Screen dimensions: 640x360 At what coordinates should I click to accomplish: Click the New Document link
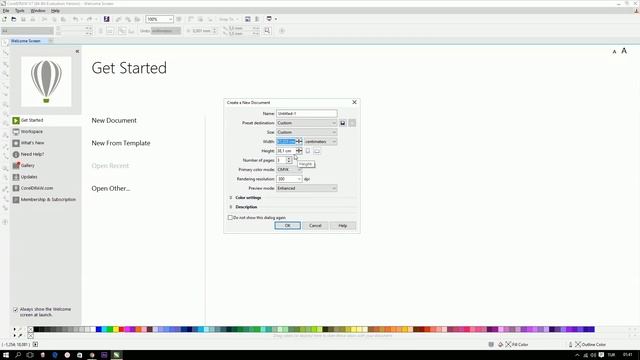114,120
